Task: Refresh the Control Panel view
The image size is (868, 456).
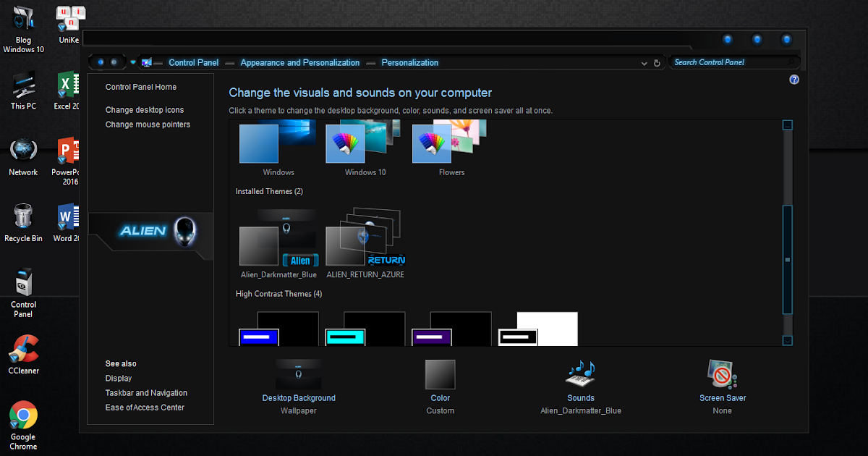Action: pos(657,63)
